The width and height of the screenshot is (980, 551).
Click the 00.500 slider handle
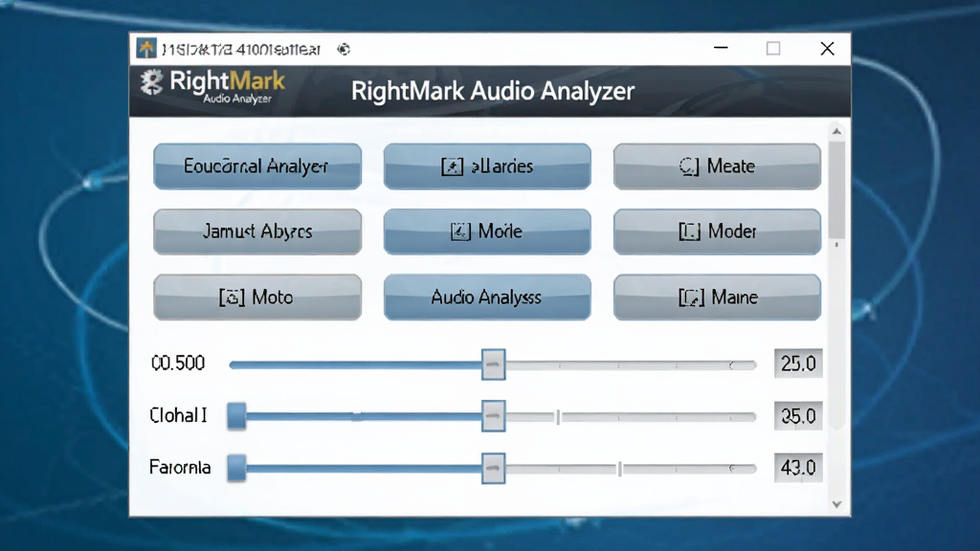tap(493, 364)
